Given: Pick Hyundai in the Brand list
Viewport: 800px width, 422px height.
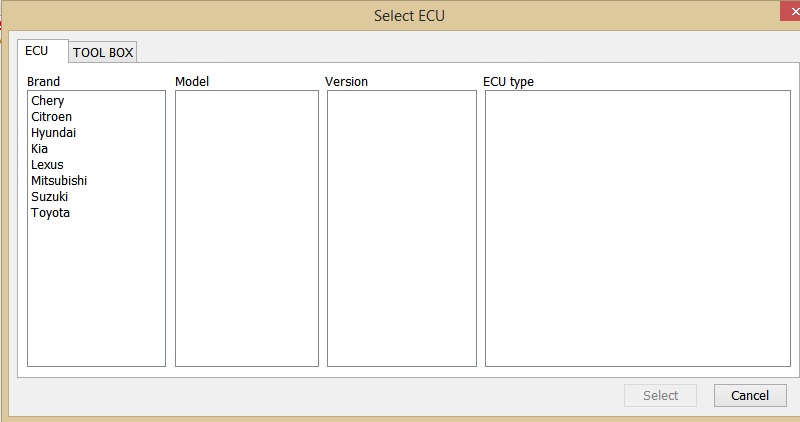Looking at the screenshot, I should 53,133.
